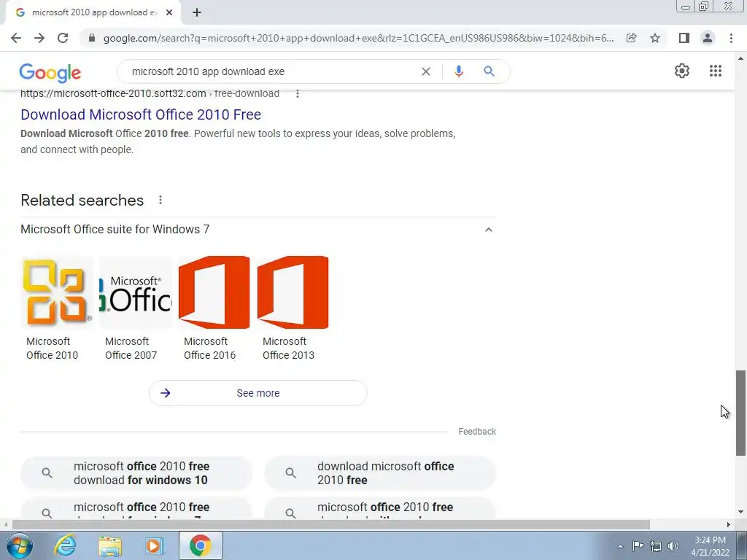Click the Chrome taskbar icon

[x=200, y=545]
